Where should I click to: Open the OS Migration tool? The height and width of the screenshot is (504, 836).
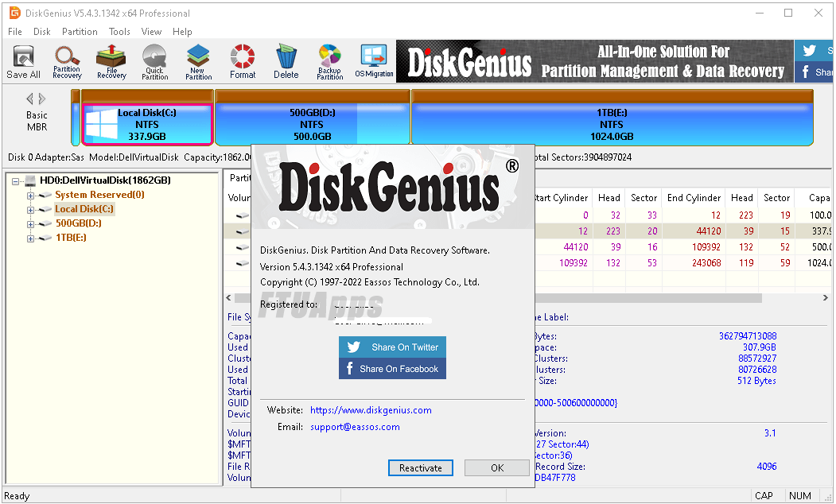pyautogui.click(x=374, y=62)
